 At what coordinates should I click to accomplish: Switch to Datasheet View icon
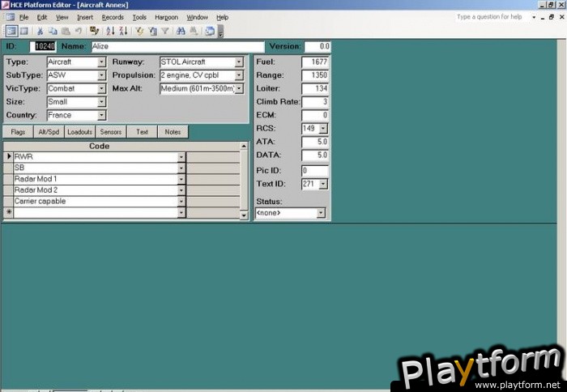pyautogui.click(x=23, y=31)
